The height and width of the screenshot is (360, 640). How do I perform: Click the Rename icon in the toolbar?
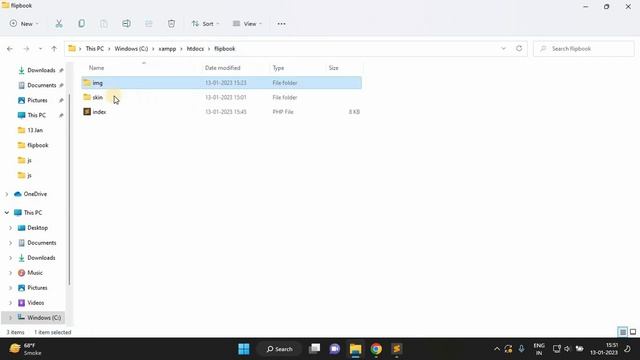pos(127,24)
